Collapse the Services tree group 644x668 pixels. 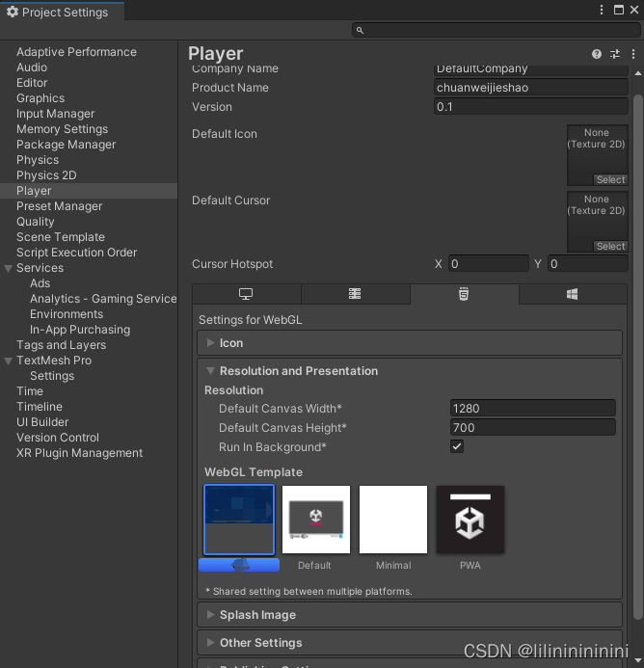[x=8, y=268]
